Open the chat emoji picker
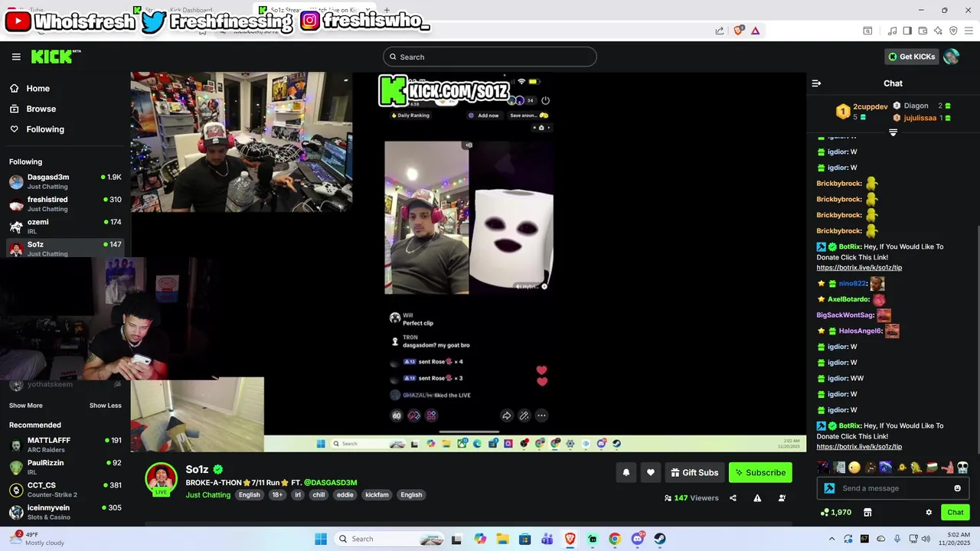The width and height of the screenshot is (980, 551). (x=957, y=488)
